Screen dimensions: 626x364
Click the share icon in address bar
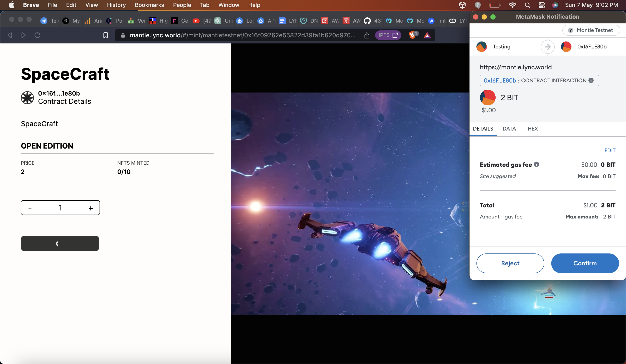click(x=367, y=35)
